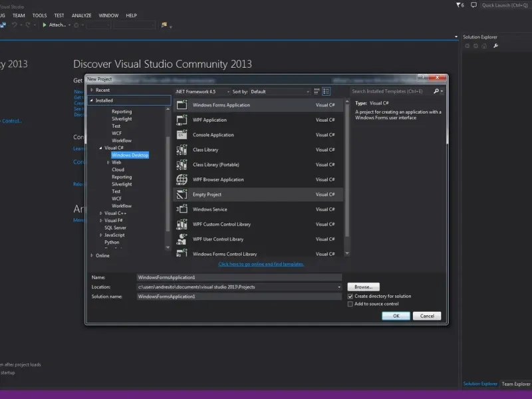
Task: Expand the Recent templates node
Action: [92, 90]
